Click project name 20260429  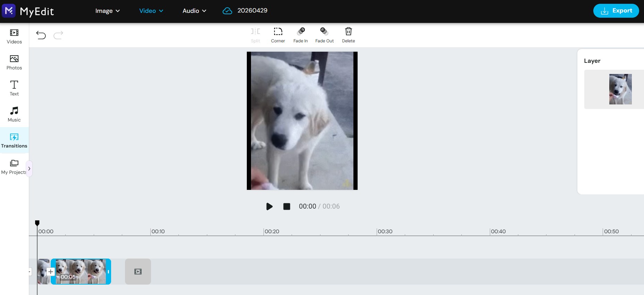252,11
